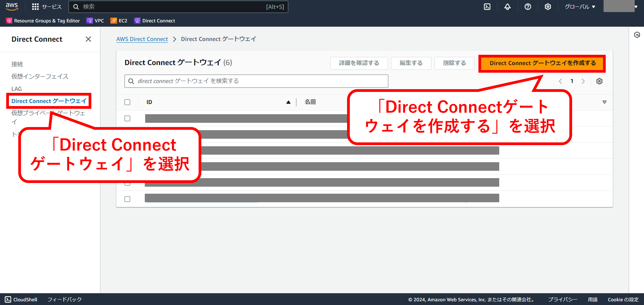Open the VPC favorite shortcut

click(95, 21)
